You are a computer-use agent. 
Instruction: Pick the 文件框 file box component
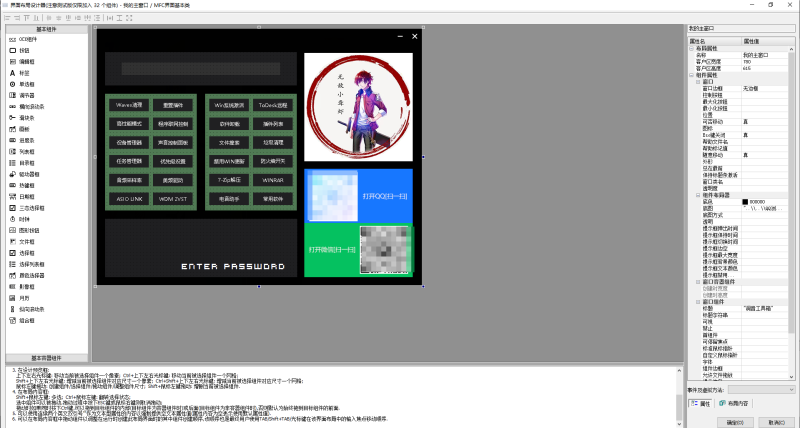pos(22,242)
